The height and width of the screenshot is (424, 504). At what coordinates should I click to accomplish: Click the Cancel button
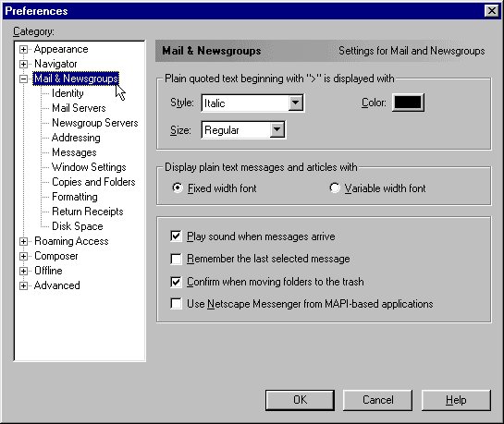pos(377,400)
